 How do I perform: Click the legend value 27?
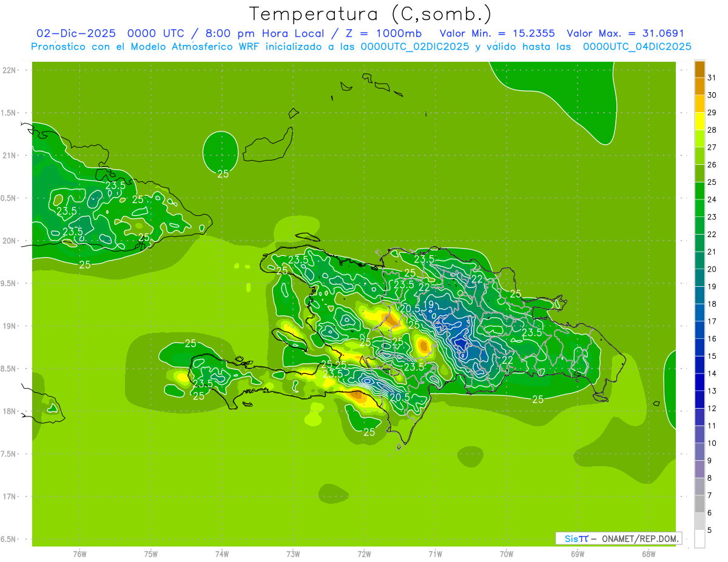pos(712,147)
